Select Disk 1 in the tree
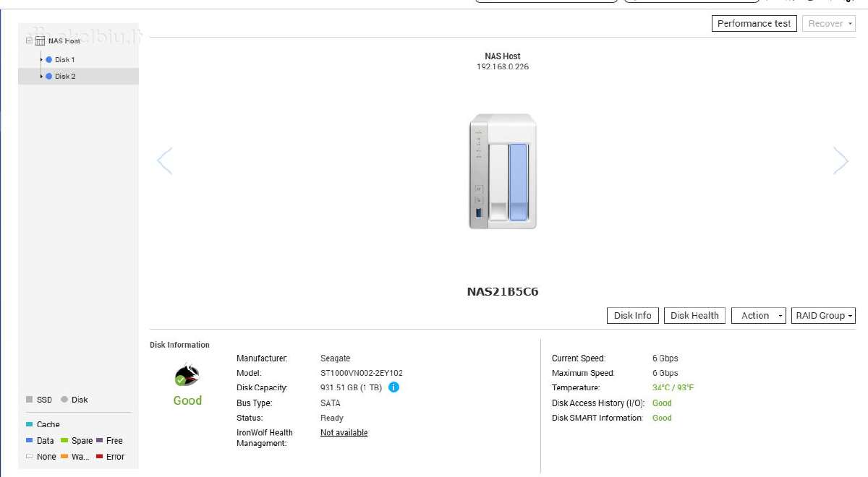Screen dimensions: 868x477 [65, 59]
